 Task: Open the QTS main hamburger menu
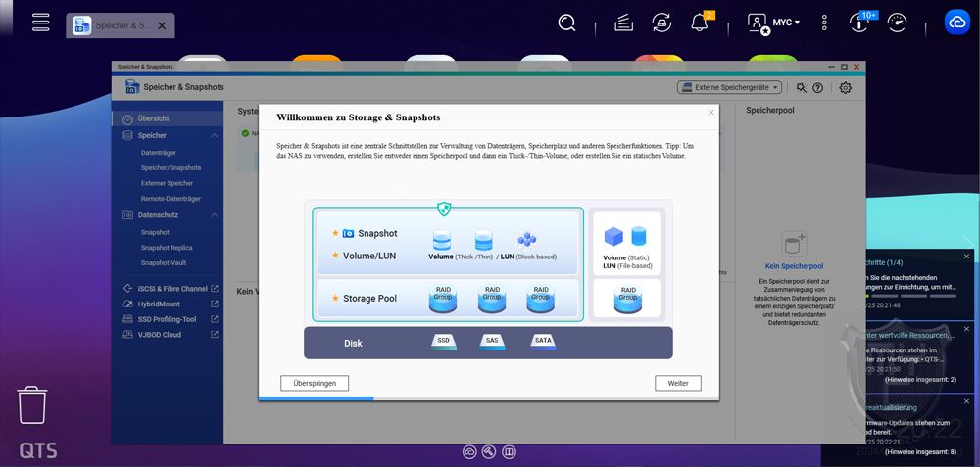point(41,22)
